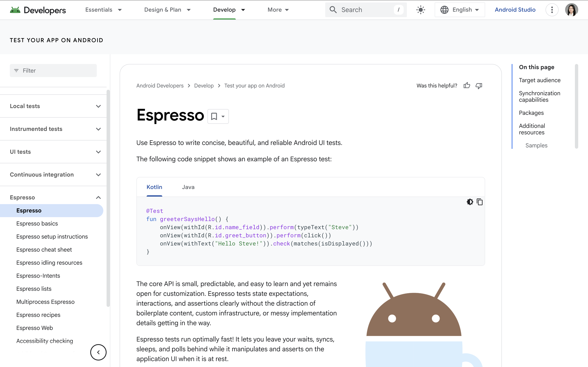Open the user profile avatar
This screenshot has width=588, height=367.
pos(571,10)
